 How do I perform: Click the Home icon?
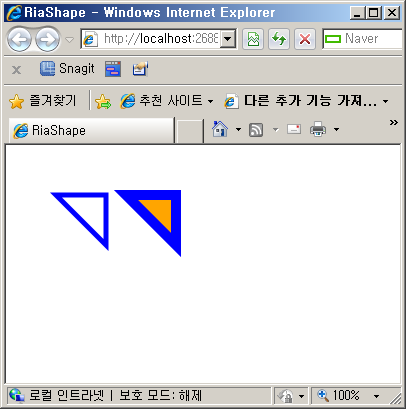coord(220,129)
